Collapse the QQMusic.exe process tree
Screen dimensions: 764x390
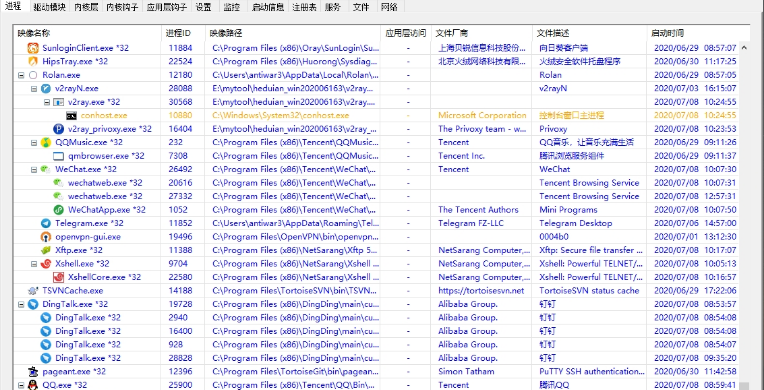click(x=34, y=142)
